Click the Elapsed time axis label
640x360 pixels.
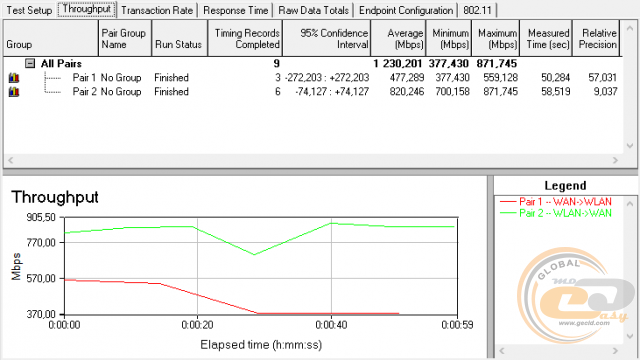261,345
